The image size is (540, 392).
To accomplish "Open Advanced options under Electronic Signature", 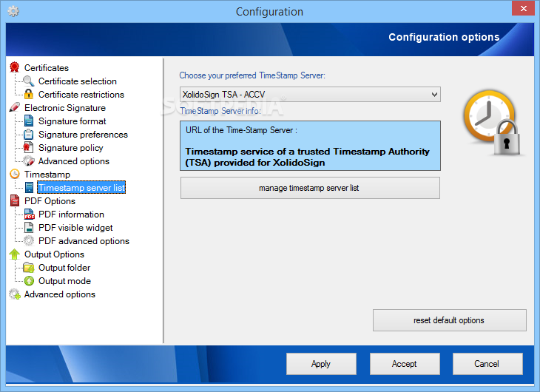I will click(x=74, y=161).
